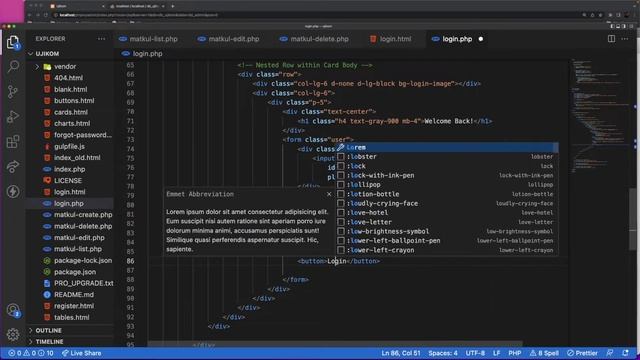Open notifications bell in status bar

click(x=625, y=353)
